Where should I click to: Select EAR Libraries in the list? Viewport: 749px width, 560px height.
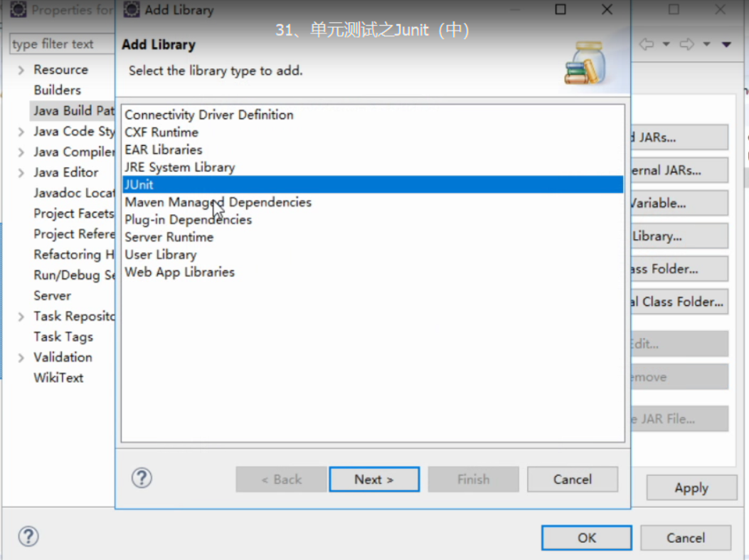pyautogui.click(x=373, y=149)
